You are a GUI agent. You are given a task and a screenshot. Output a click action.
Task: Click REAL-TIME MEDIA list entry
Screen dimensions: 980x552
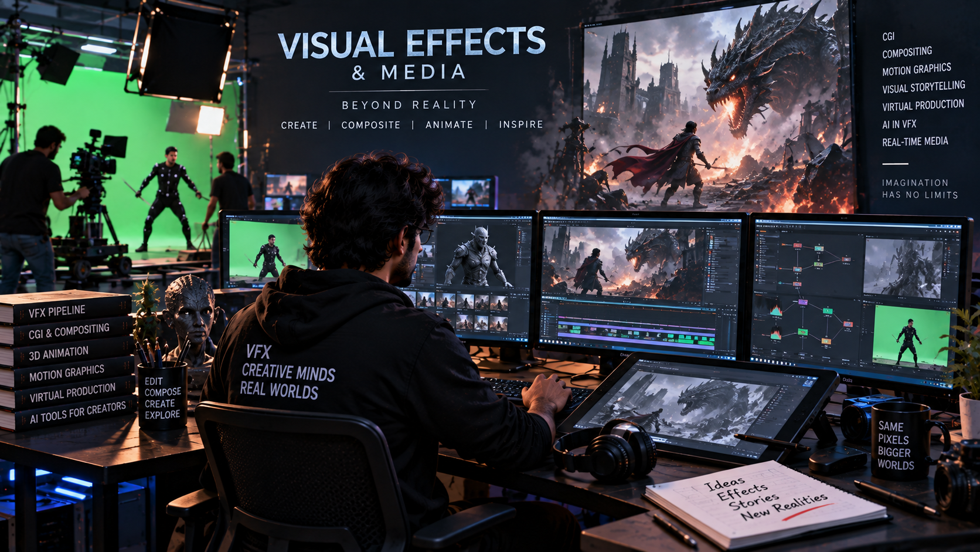point(915,141)
